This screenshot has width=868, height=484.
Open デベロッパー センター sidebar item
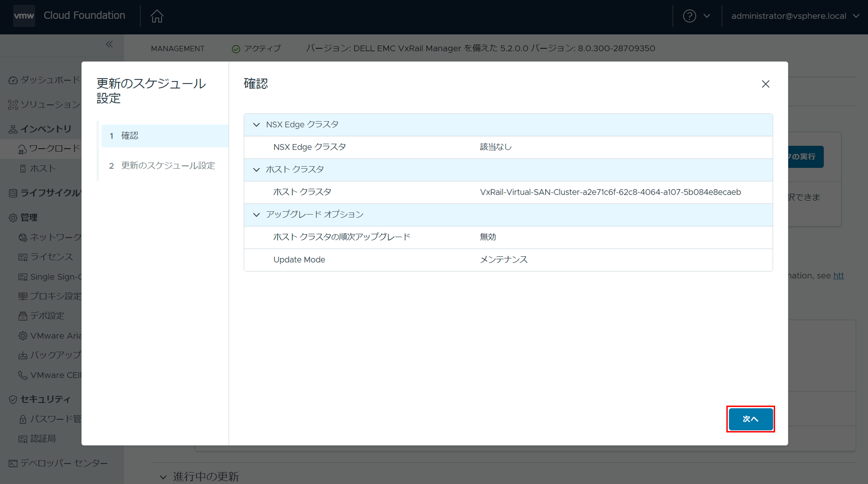(x=64, y=463)
